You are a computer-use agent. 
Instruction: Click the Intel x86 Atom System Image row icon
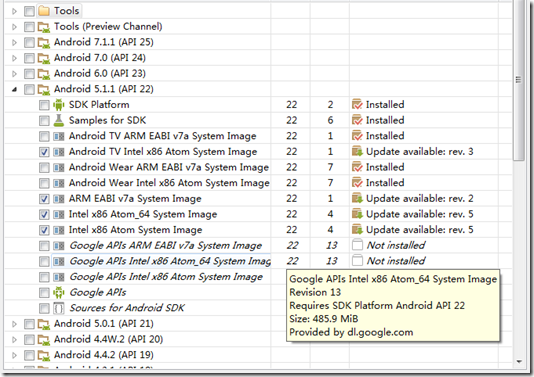tap(59, 230)
